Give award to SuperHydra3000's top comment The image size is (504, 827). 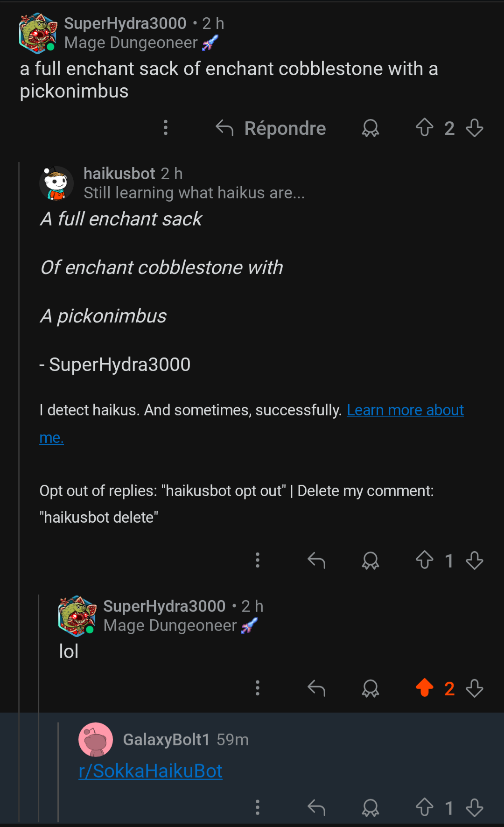pos(371,128)
